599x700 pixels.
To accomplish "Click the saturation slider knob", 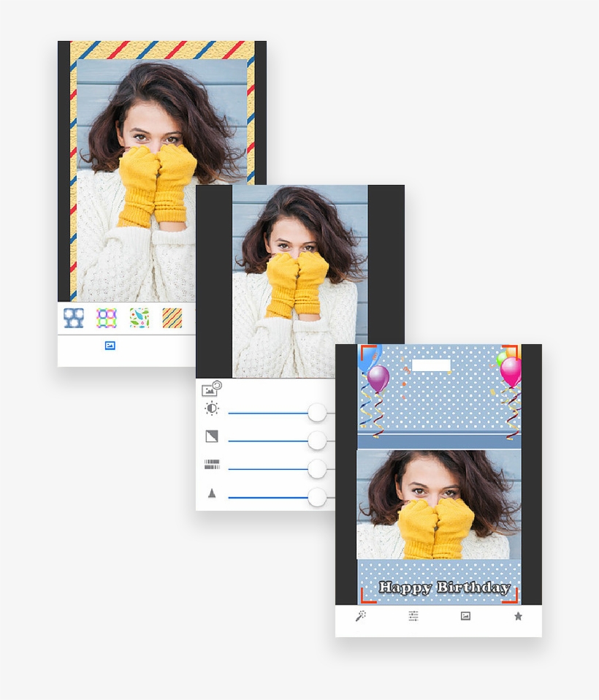I will coord(317,469).
